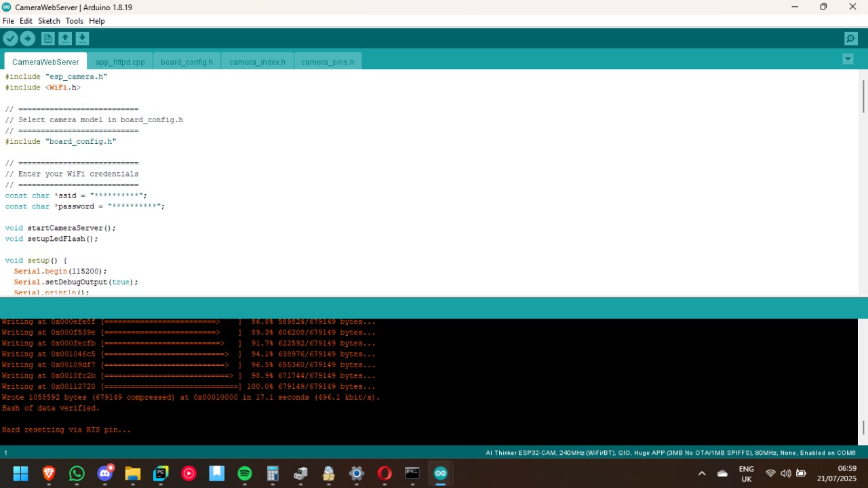Click the OneDrive cloud tray icon
Screen dimensions: 868x488
(x=722, y=473)
